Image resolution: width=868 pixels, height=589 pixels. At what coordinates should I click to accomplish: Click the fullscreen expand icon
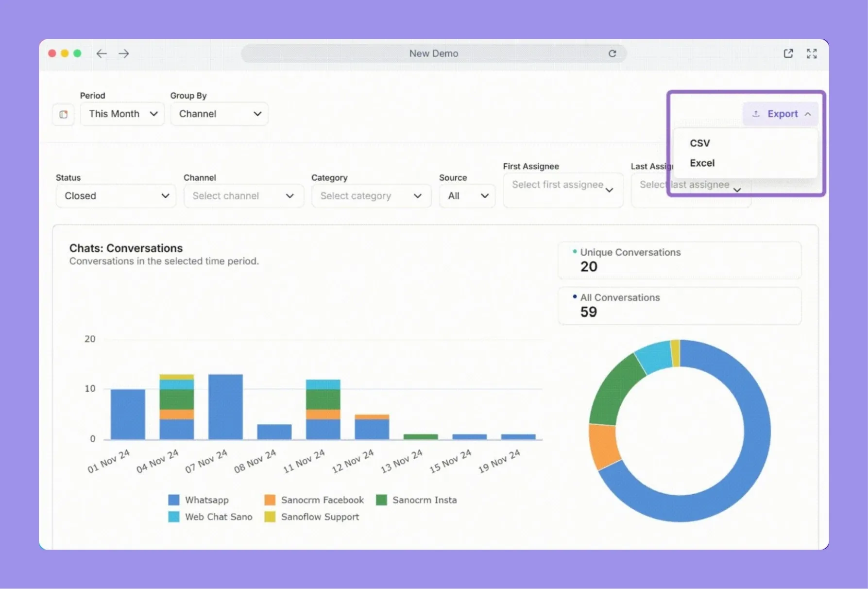pyautogui.click(x=812, y=53)
